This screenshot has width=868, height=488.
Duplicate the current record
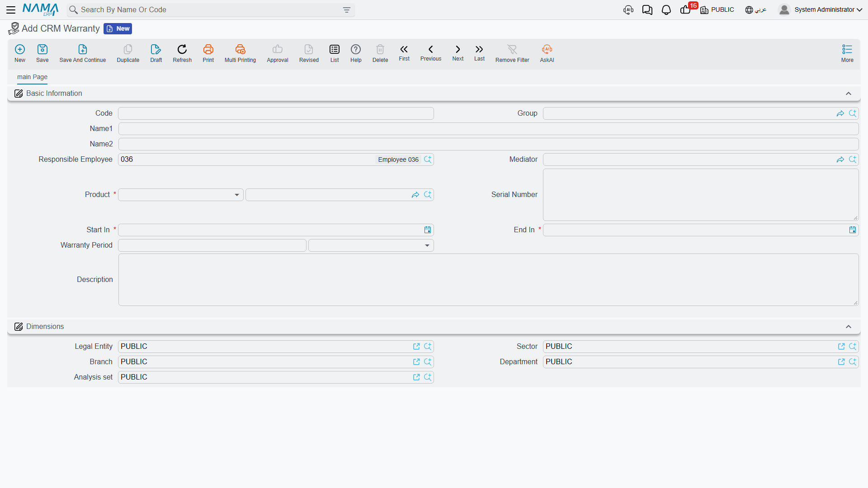coord(128,53)
